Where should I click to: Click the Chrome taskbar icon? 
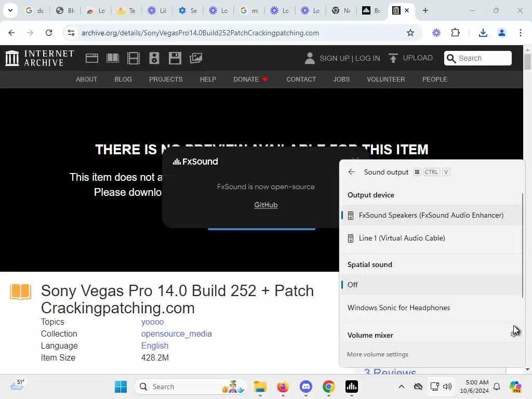tap(328, 387)
